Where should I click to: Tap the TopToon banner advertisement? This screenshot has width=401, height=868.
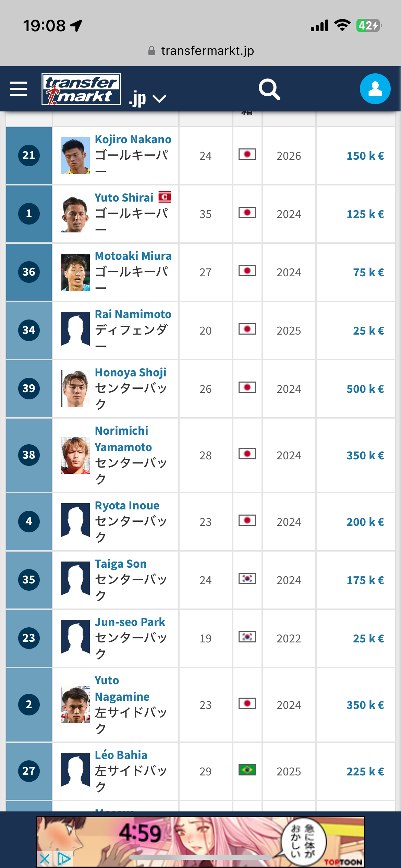point(200,842)
